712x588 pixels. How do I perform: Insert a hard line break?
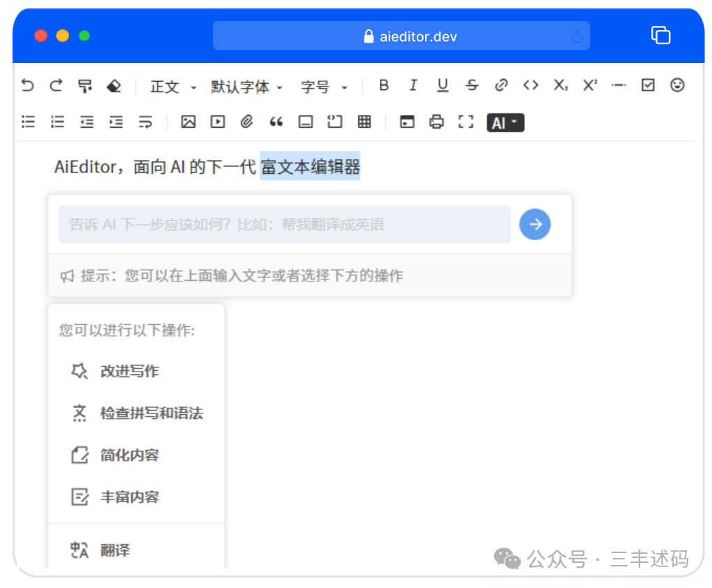pyautogui.click(x=145, y=122)
